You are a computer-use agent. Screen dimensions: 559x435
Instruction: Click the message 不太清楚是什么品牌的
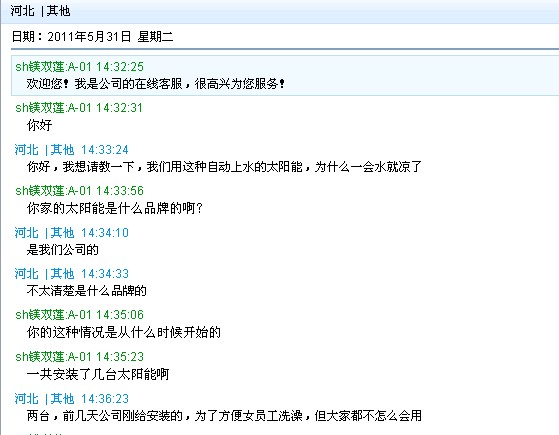pyautogui.click(x=87, y=291)
